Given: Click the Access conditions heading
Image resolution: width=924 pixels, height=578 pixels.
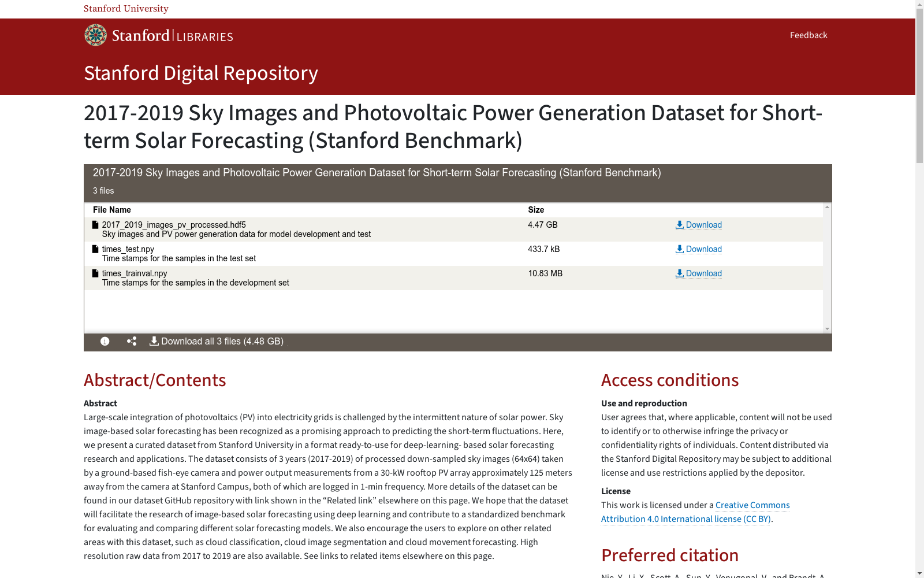Looking at the screenshot, I should point(670,380).
